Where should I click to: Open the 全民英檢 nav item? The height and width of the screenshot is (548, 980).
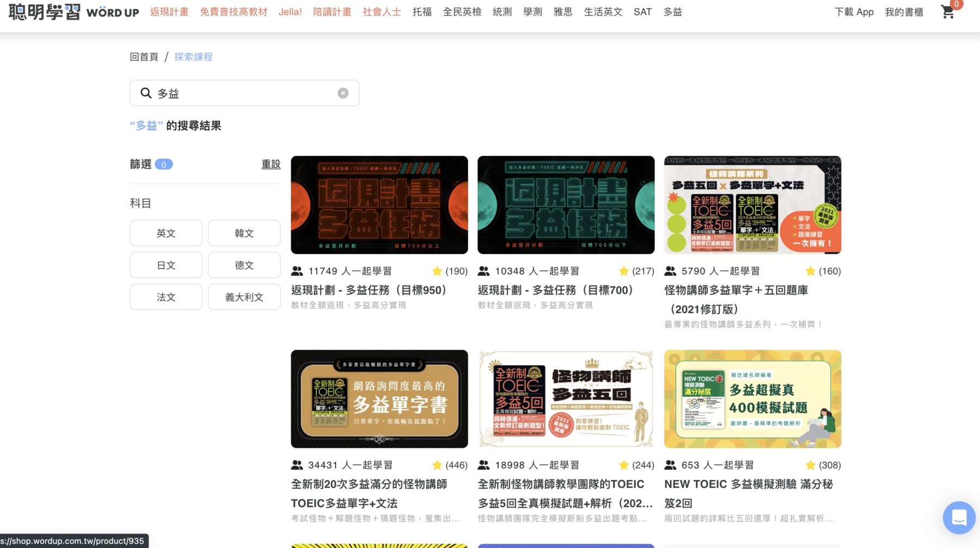point(462,12)
